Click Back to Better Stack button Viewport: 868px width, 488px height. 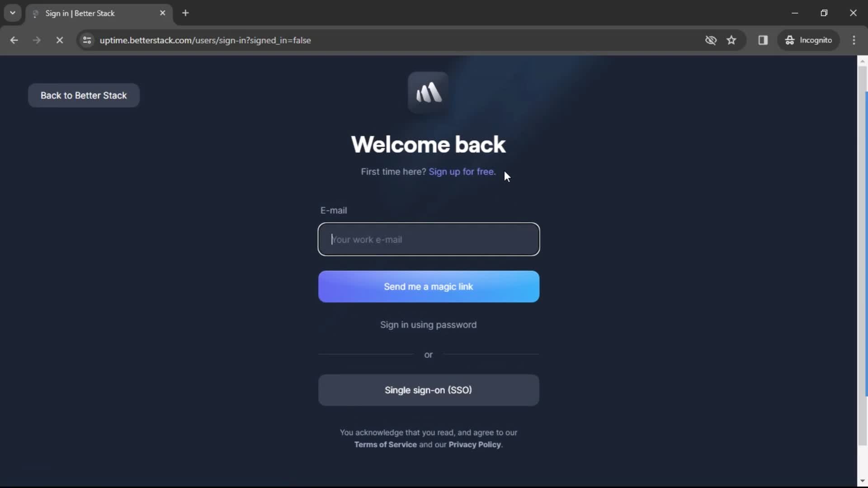[84, 95]
